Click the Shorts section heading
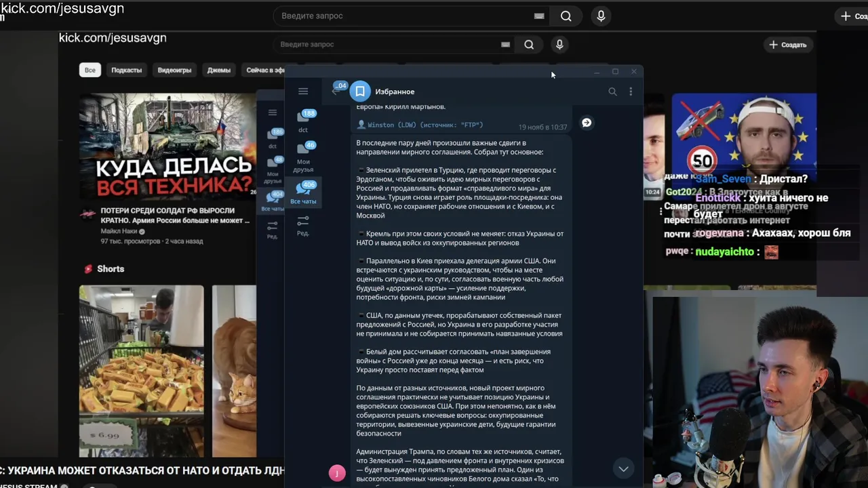 111,269
